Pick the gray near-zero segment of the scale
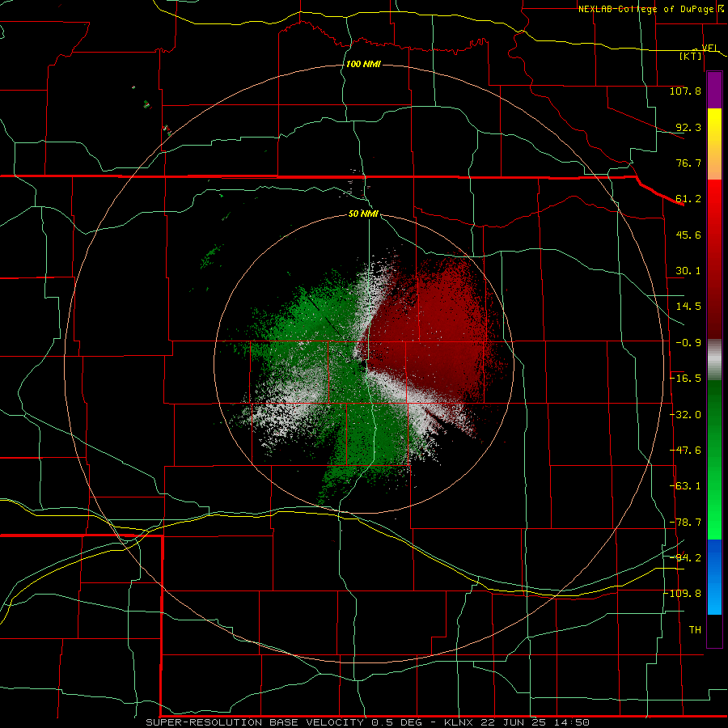 [714, 360]
